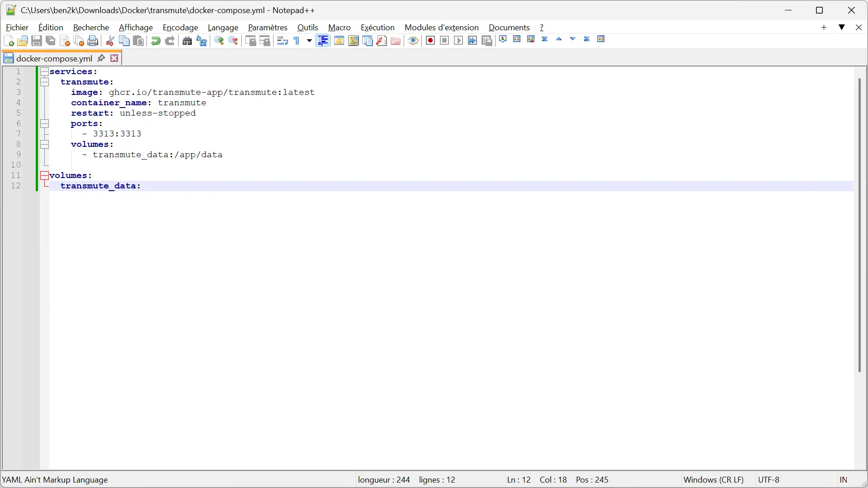The image size is (868, 488).
Task: Click UTF-8 encoding in status bar
Action: pos(769,480)
